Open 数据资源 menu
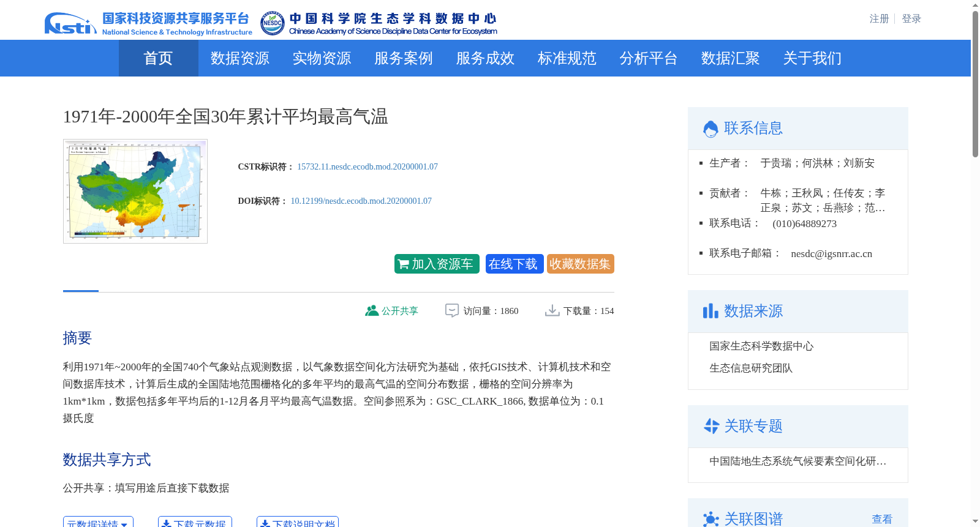 pos(240,58)
